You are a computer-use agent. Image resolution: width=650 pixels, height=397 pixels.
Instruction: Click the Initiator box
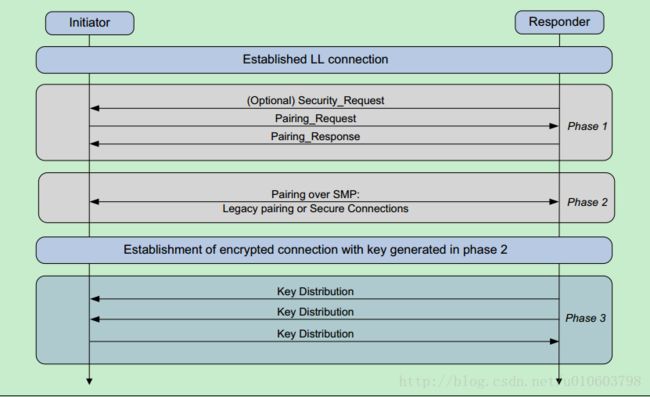tap(90, 23)
